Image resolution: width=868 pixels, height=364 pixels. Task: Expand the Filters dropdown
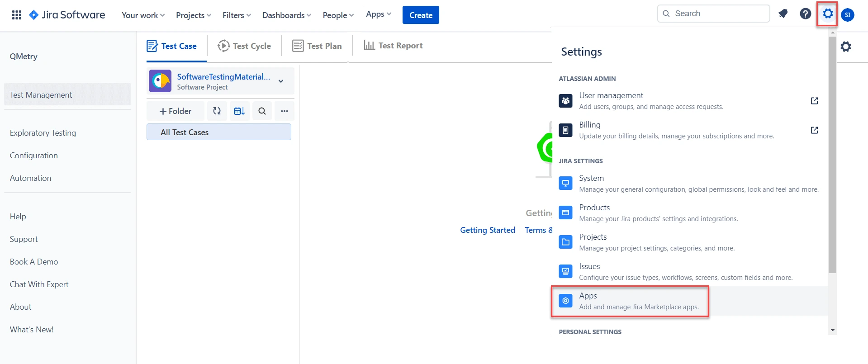(x=237, y=15)
